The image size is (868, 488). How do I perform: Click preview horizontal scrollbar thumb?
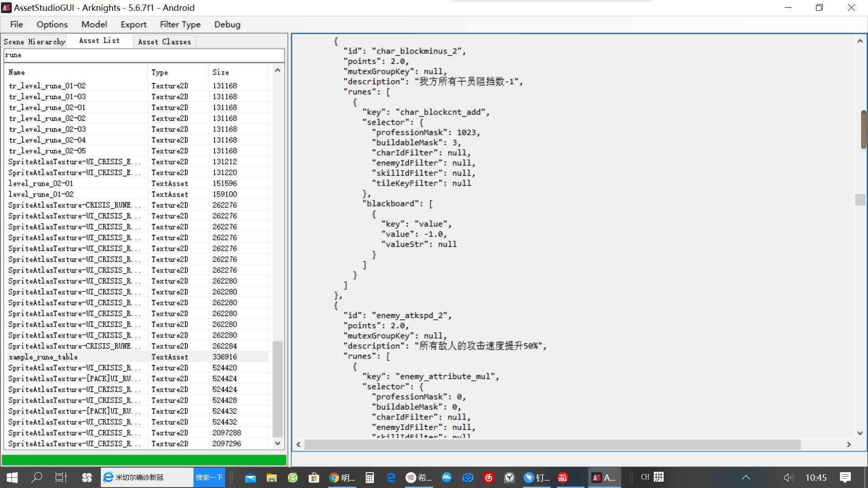point(552,445)
